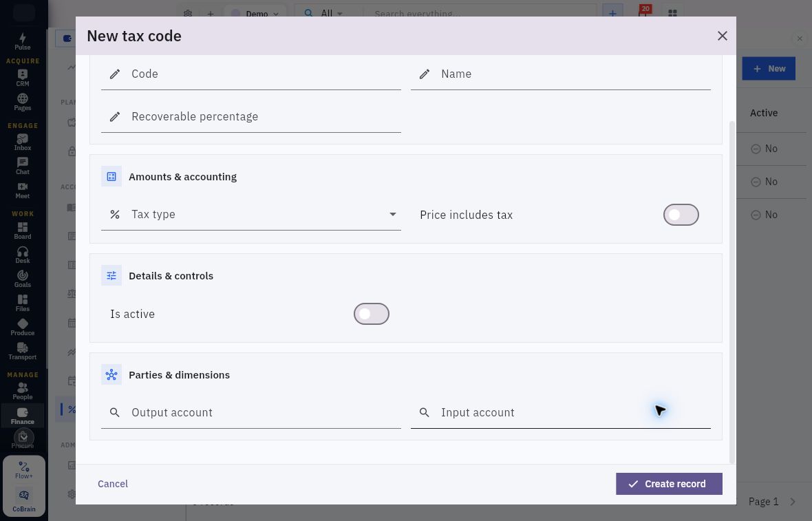Viewport: 812px width, 521px height.
Task: Click the Parties & dimensions section icon
Action: [x=111, y=374]
